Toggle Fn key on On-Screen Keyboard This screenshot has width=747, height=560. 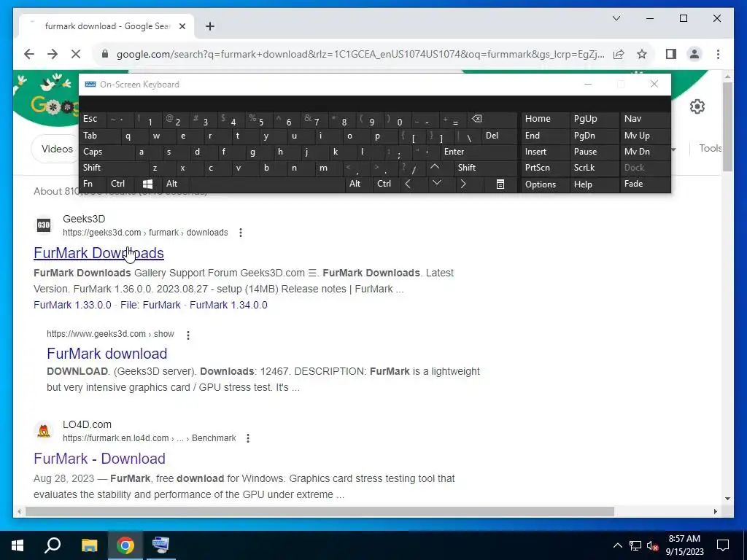(93, 184)
